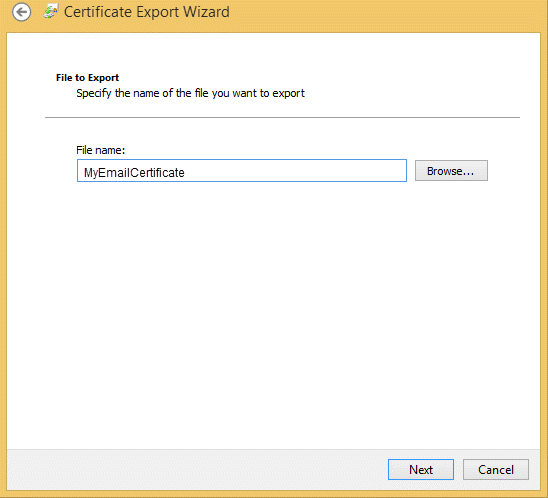Viewport: 548px width, 498px height.
Task: Click the File to Export heading
Action: (87, 78)
